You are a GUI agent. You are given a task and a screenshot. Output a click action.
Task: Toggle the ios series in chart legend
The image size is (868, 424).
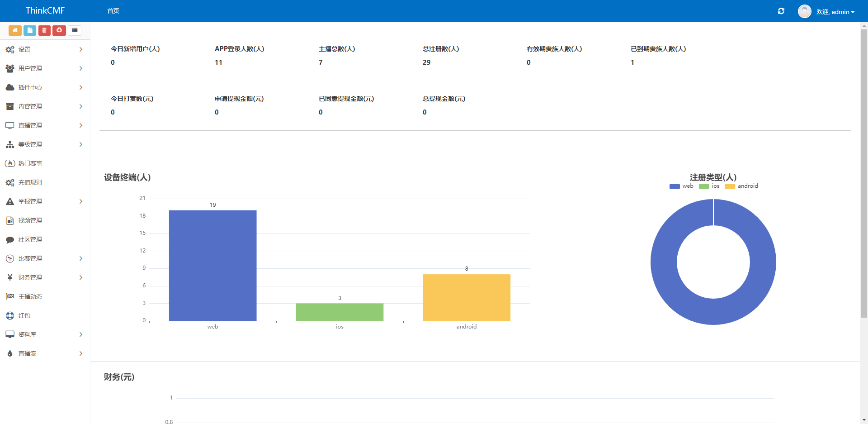[709, 186]
